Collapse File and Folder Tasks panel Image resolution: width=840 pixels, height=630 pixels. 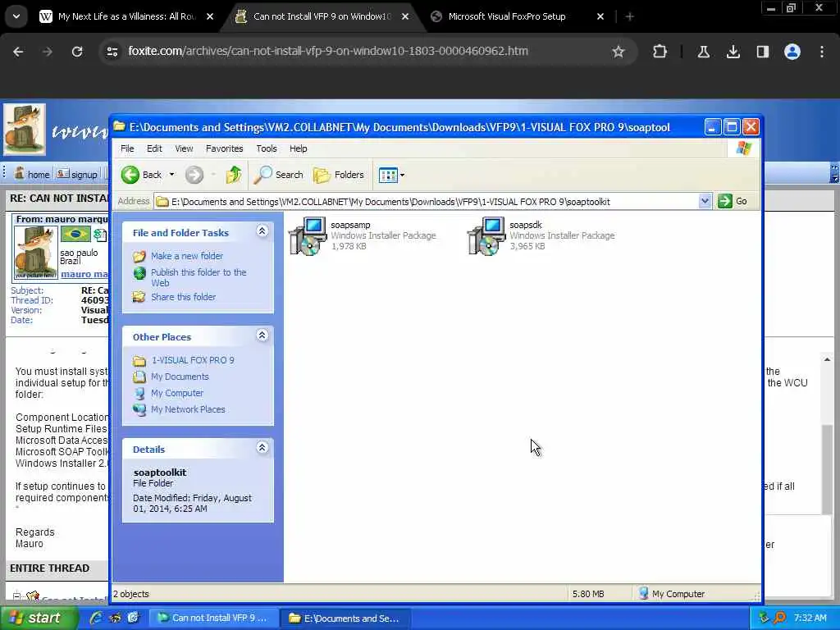point(262,231)
